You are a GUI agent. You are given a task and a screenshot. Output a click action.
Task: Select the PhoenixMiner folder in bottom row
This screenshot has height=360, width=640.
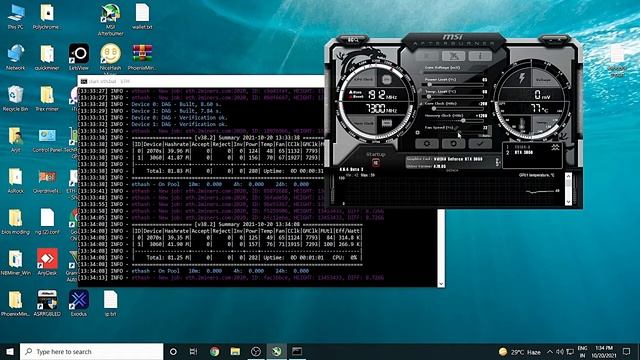16,303
